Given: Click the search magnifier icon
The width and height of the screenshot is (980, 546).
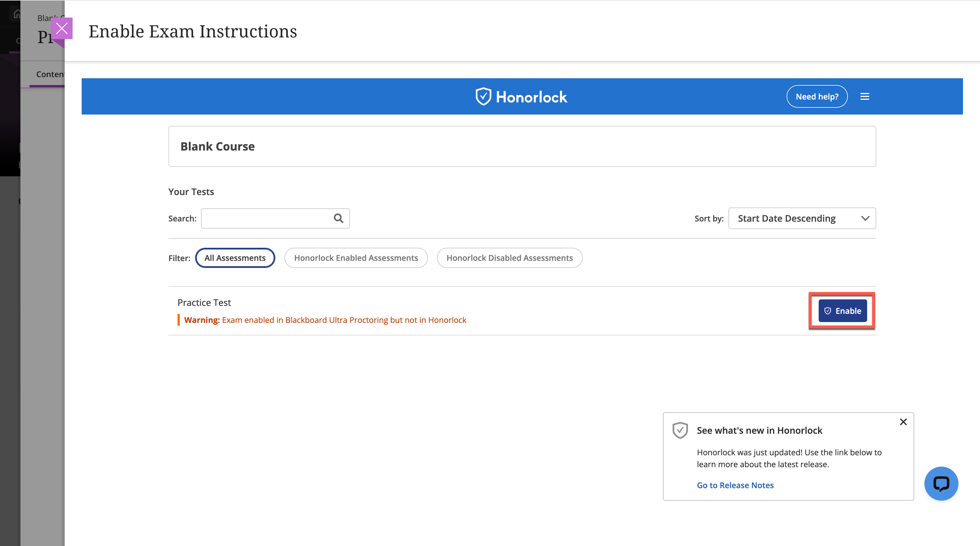Looking at the screenshot, I should pyautogui.click(x=338, y=218).
